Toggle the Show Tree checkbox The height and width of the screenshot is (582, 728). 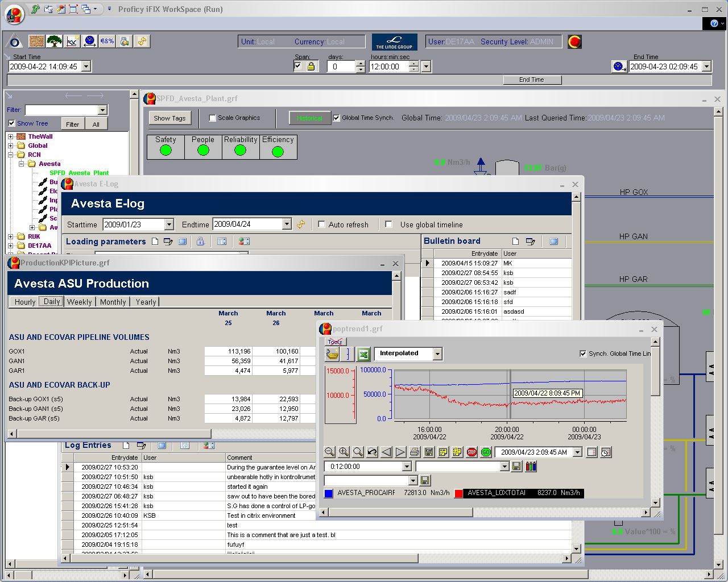coord(12,123)
